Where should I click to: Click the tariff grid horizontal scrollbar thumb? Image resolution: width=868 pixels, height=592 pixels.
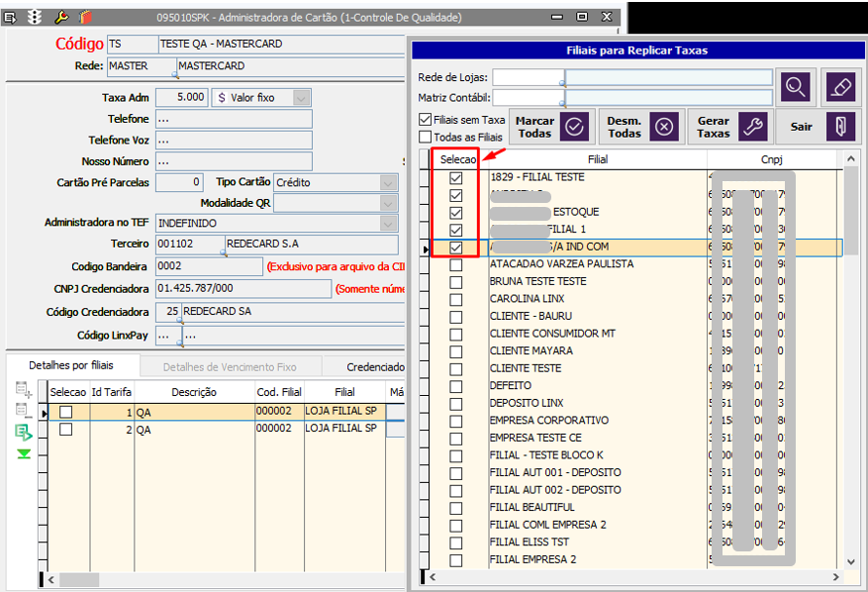click(79, 580)
